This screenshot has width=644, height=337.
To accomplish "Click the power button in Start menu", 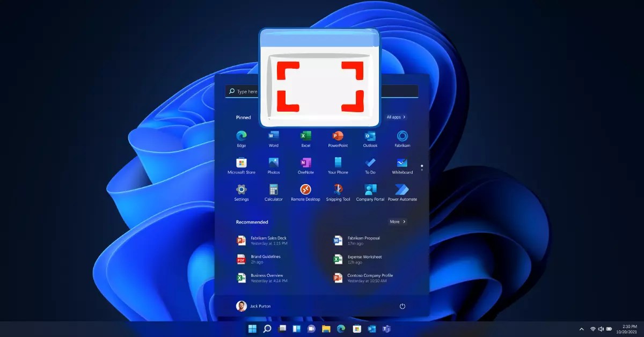I will (x=402, y=305).
